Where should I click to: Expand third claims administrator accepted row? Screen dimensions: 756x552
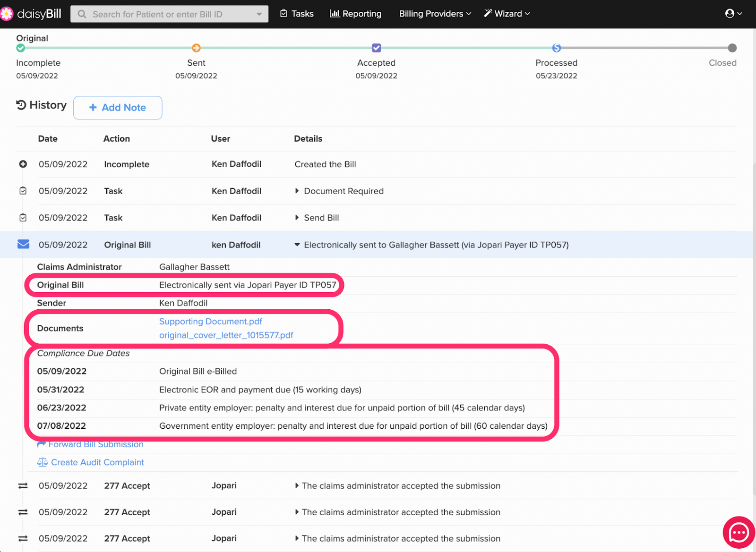[297, 539]
